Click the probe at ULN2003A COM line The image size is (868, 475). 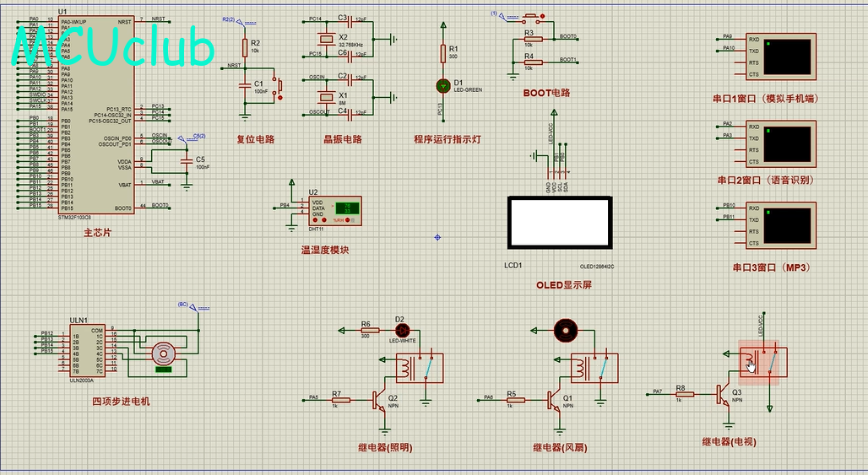coord(193,307)
